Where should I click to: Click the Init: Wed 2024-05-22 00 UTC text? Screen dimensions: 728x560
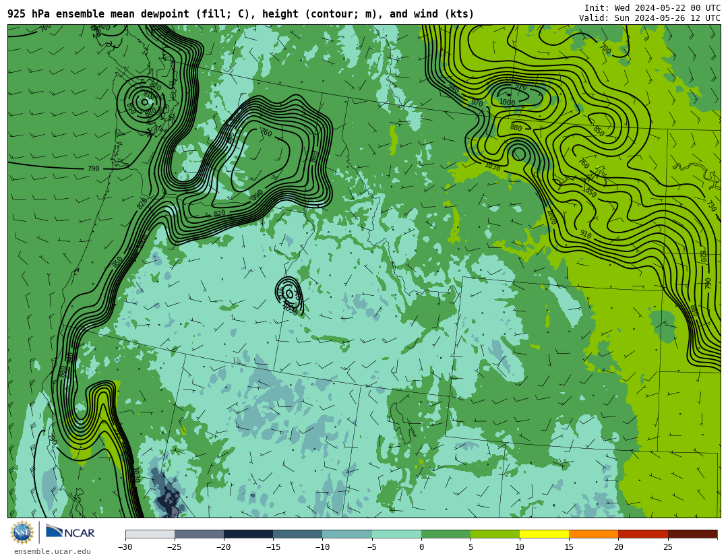pos(653,8)
